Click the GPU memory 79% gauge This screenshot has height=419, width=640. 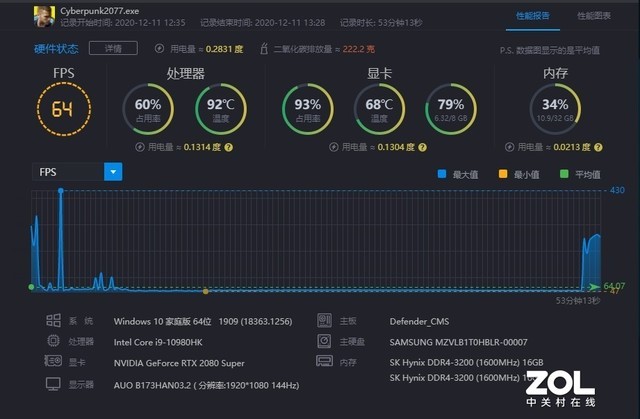[451, 109]
